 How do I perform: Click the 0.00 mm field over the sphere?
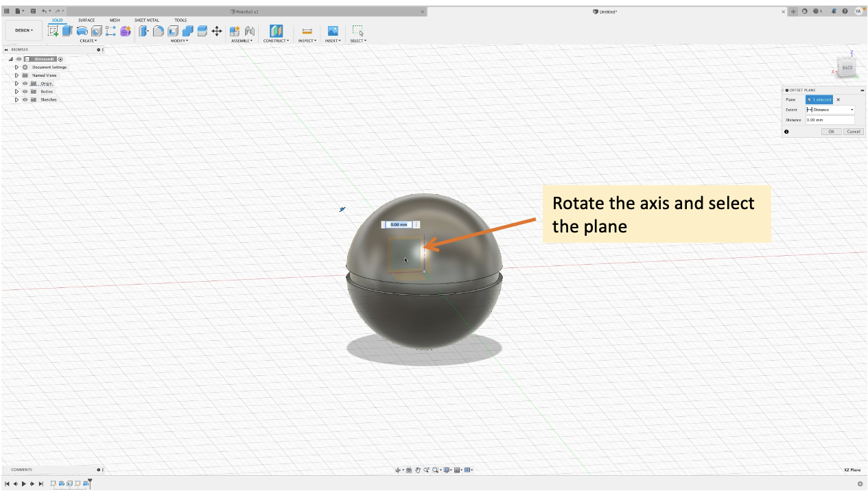tap(398, 224)
